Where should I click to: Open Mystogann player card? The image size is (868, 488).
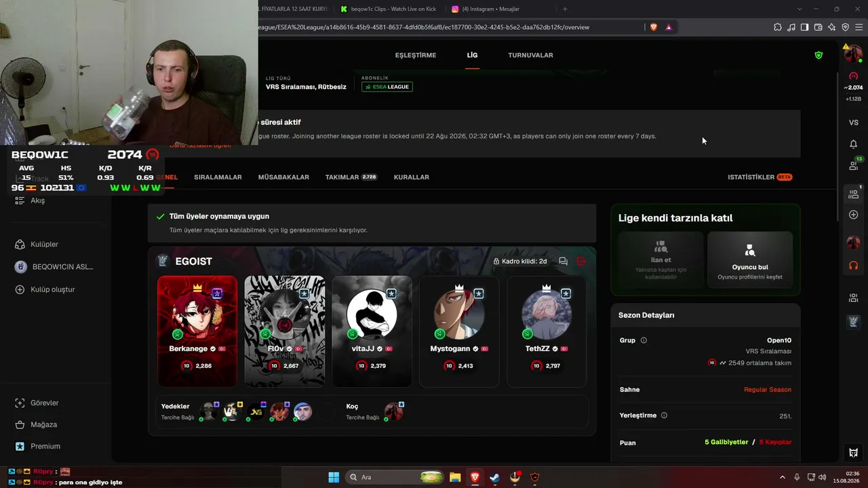pos(459,331)
